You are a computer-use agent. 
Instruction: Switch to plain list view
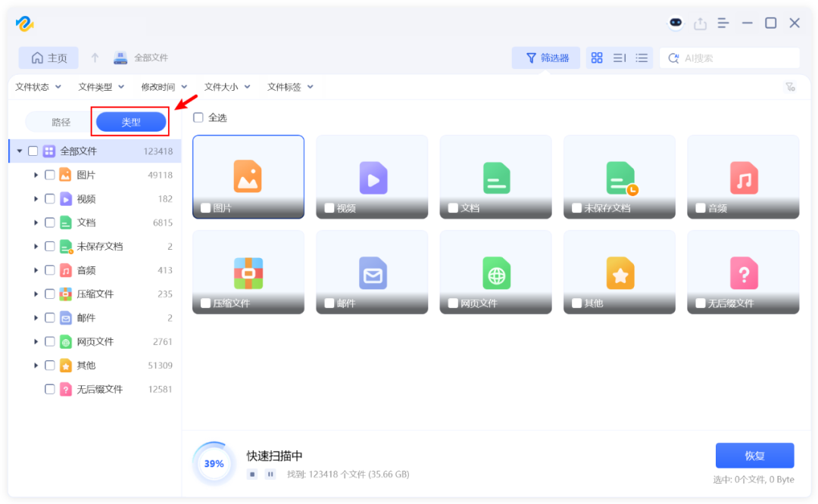642,58
